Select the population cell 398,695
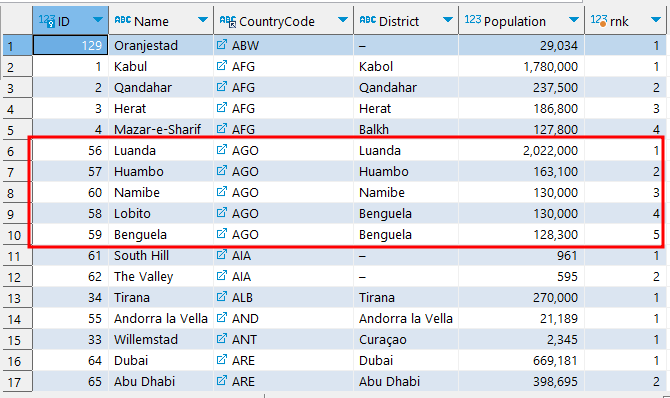The image size is (670, 398). 522,381
